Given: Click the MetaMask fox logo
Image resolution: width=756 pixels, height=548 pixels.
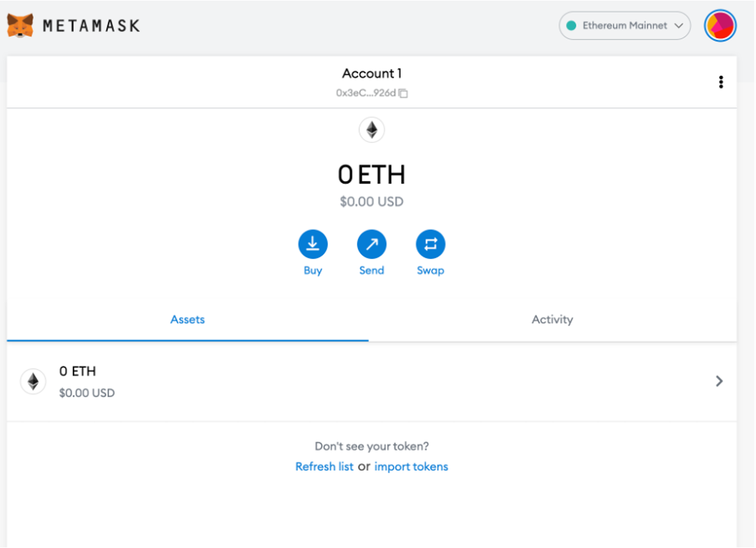Looking at the screenshot, I should (x=20, y=26).
